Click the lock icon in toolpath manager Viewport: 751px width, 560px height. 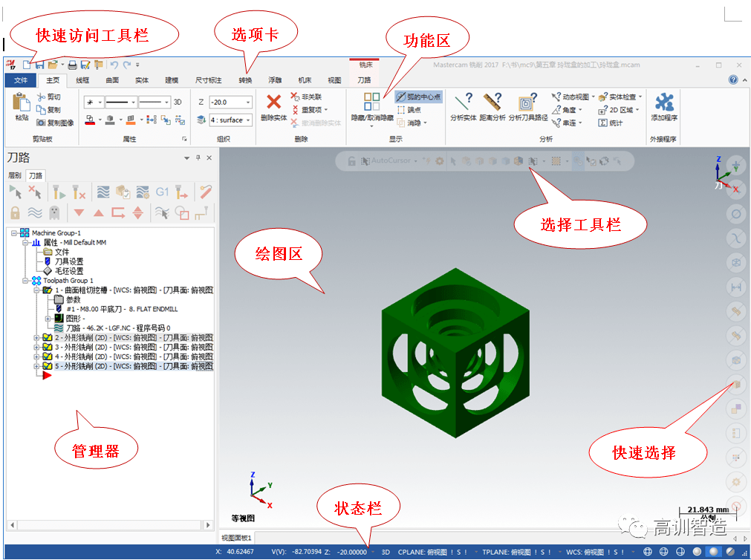(x=15, y=213)
